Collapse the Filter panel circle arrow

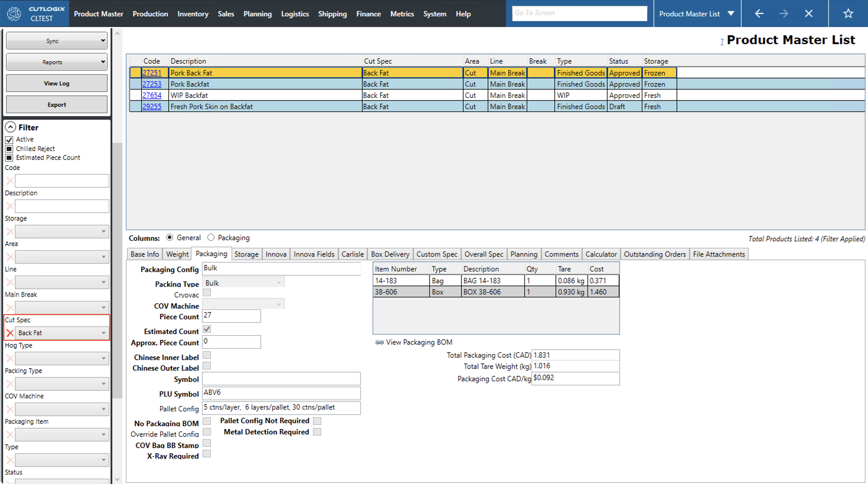(10, 127)
